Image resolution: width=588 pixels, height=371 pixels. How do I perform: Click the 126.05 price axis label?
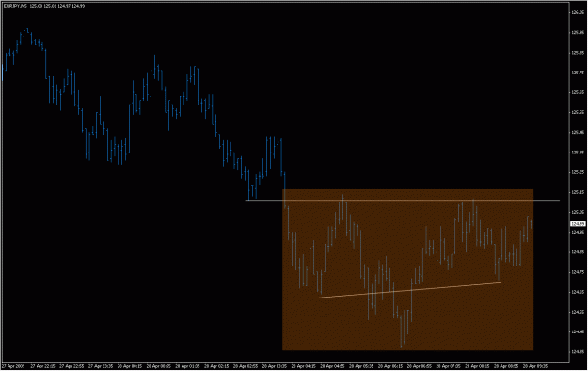pos(578,13)
